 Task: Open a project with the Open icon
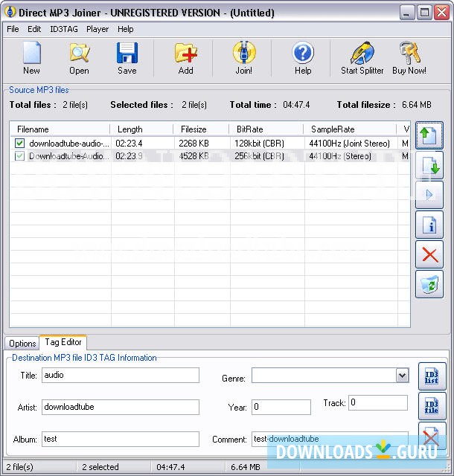pyautogui.click(x=80, y=58)
